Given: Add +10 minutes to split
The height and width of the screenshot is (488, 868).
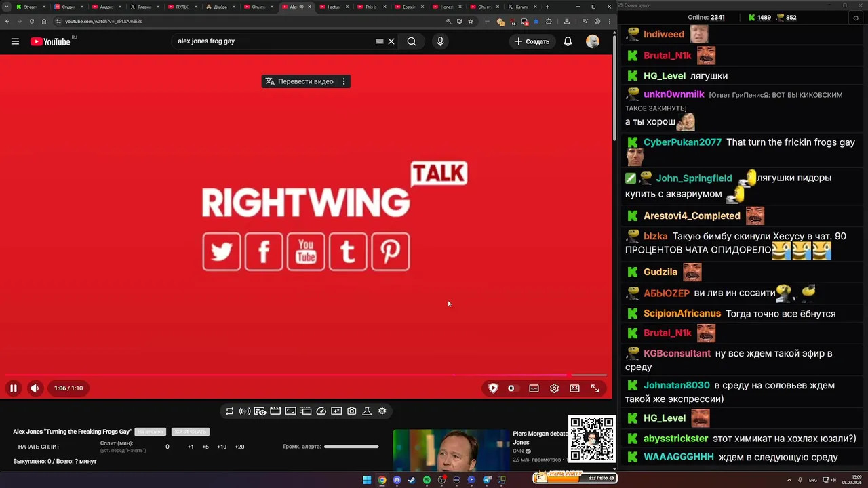Looking at the screenshot, I should (222, 447).
